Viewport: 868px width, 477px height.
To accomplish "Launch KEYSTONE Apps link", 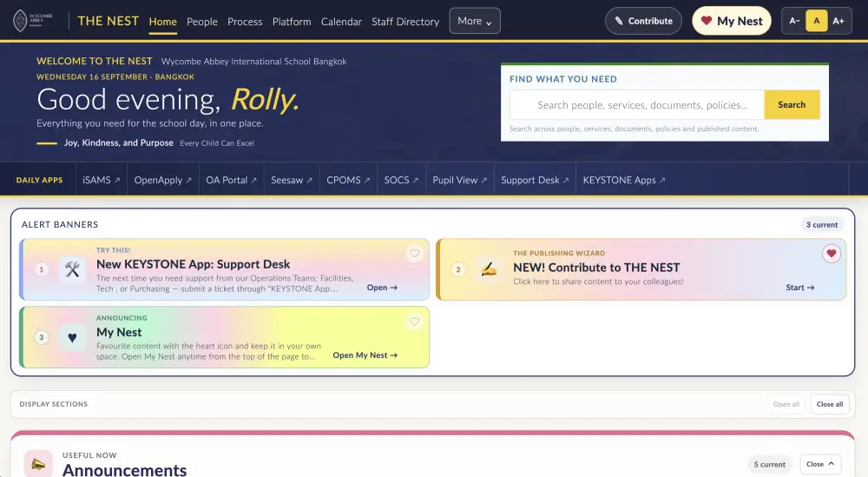I will pos(624,180).
